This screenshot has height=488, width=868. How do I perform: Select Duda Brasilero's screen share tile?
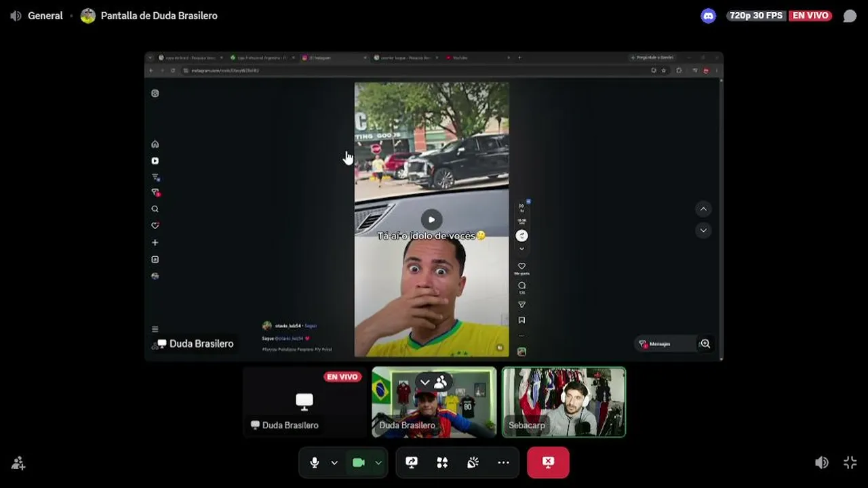tap(304, 402)
